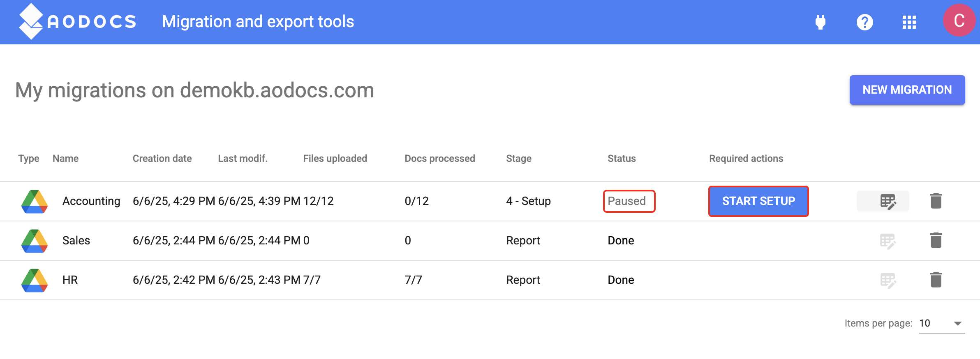Click the Google Drive icon for Accounting
The image size is (980, 359).
(35, 201)
